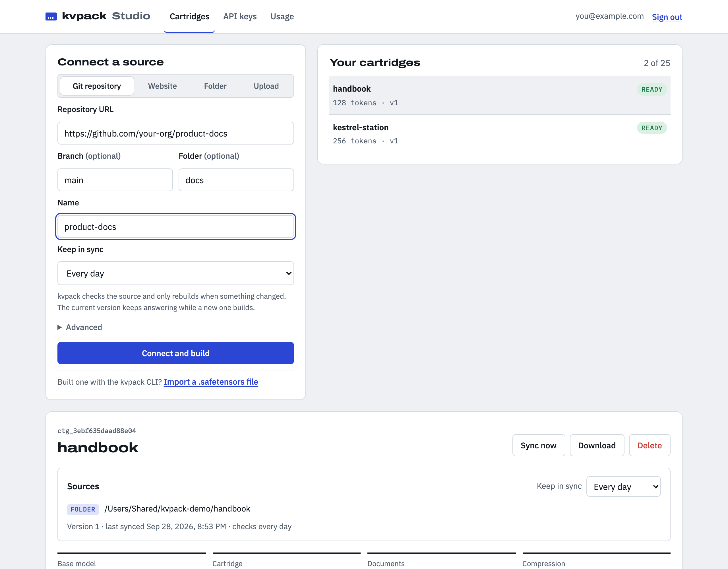Click the Version 1 last synced line
728x569 pixels.
179,526
